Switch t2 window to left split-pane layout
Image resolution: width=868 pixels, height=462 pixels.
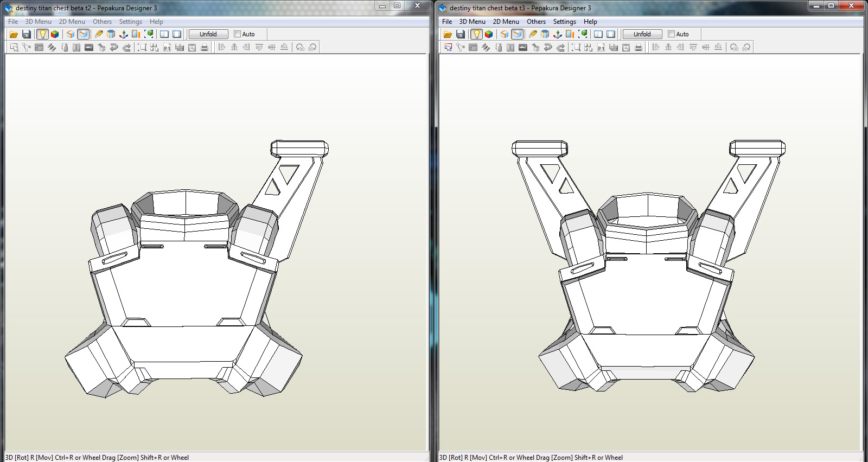tap(164, 34)
